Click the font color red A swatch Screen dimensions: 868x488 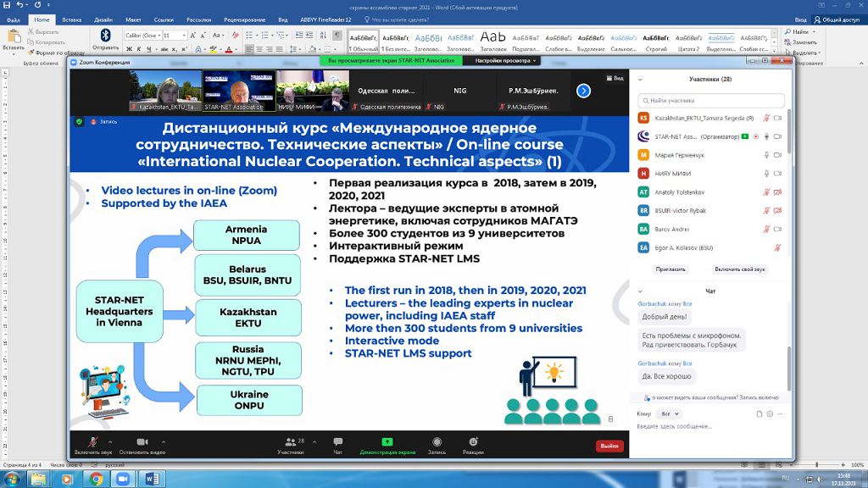click(x=228, y=49)
